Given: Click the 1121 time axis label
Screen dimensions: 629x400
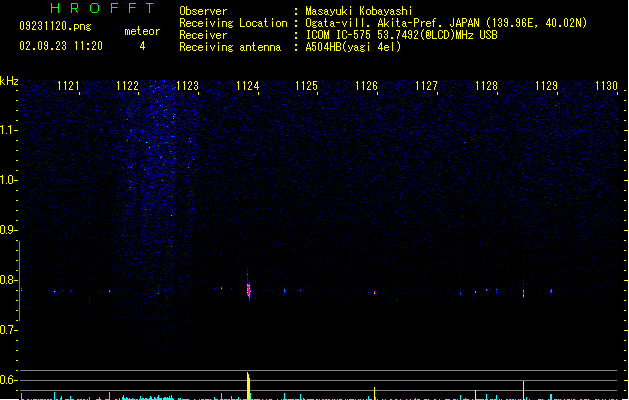Looking at the screenshot, I should tap(68, 86).
